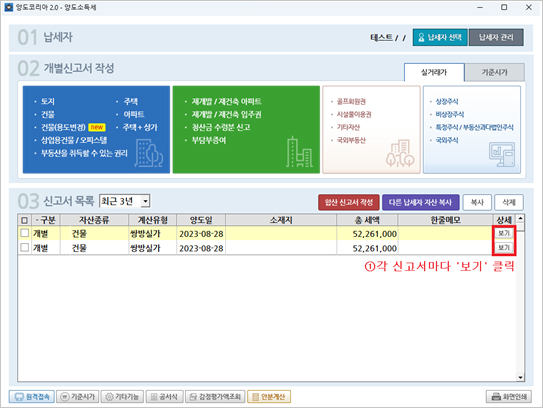Image resolution: width=543 pixels, height=408 pixels.
Task: Check the checkbox of the white 건물 row
Action: pos(24,247)
